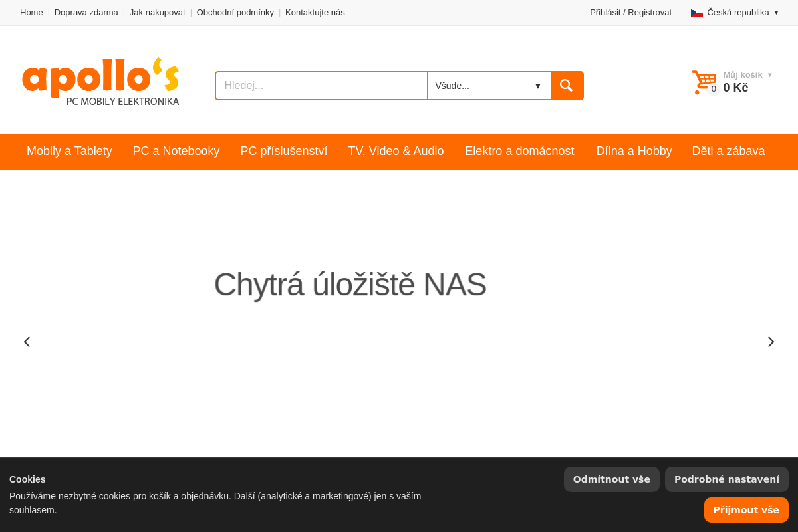Click the apollo's logo
The width and height of the screenshot is (798, 532).
tap(100, 81)
